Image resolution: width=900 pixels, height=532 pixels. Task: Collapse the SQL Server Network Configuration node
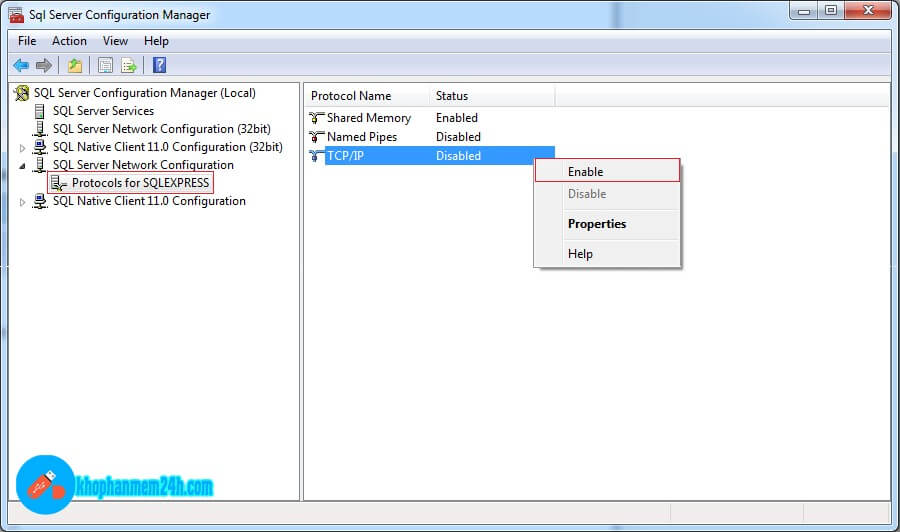23,165
